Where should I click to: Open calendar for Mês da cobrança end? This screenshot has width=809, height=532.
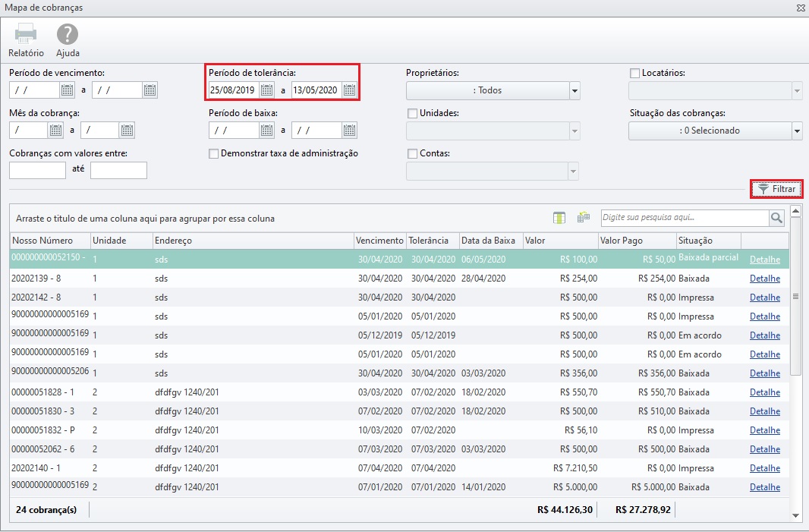click(x=127, y=131)
